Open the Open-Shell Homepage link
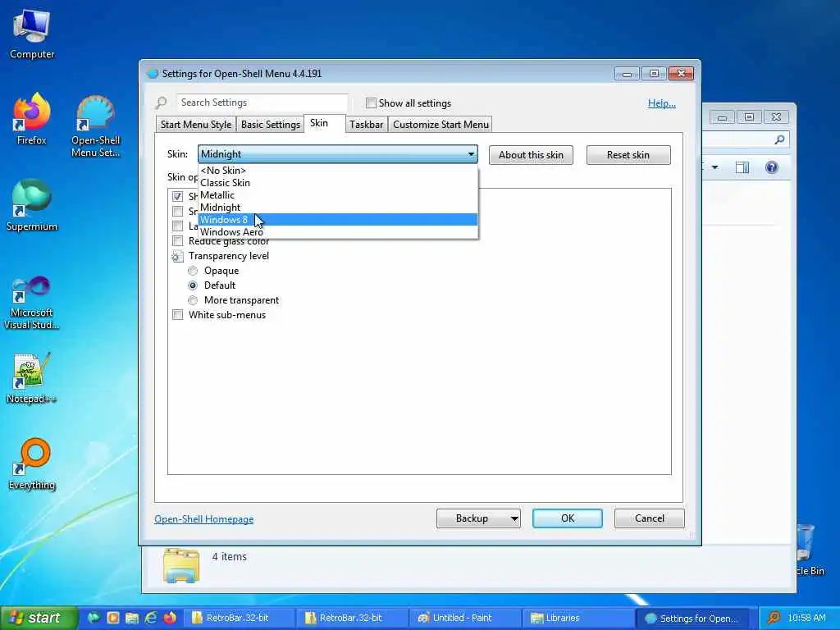Image resolution: width=840 pixels, height=630 pixels. tap(204, 519)
